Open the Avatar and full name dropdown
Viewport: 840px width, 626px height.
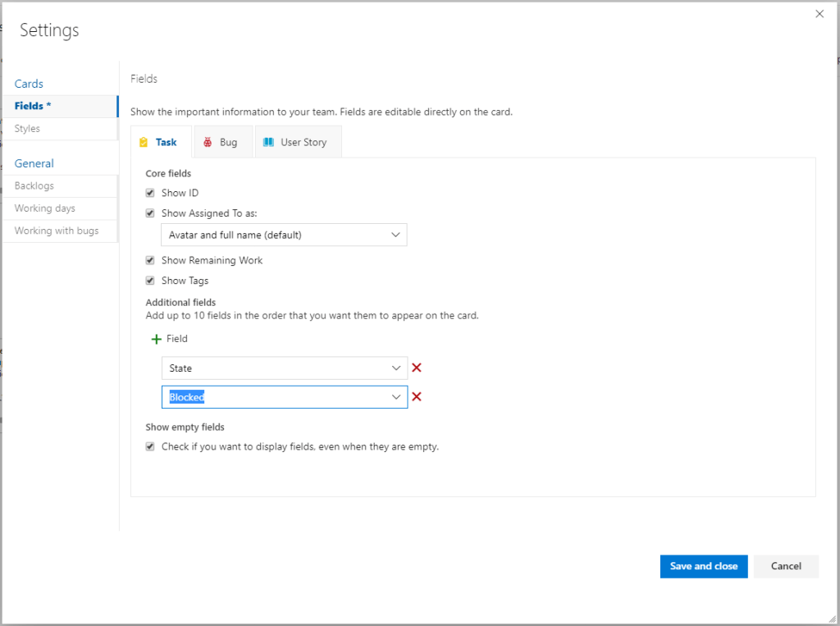tap(284, 235)
